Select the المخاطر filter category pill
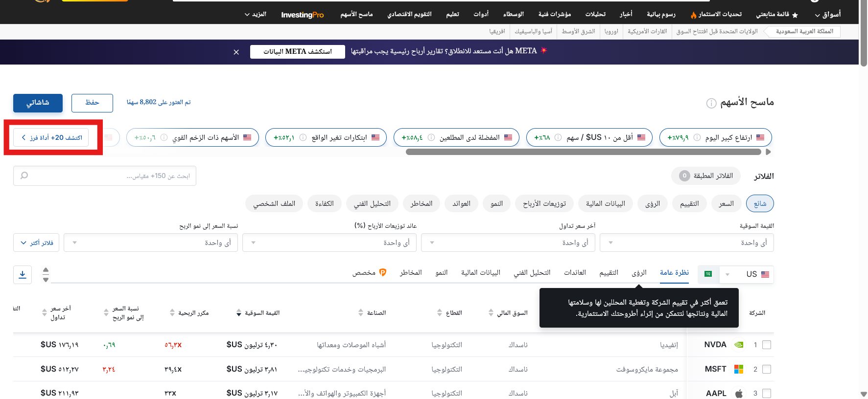The height and width of the screenshot is (399, 868). 421,203
